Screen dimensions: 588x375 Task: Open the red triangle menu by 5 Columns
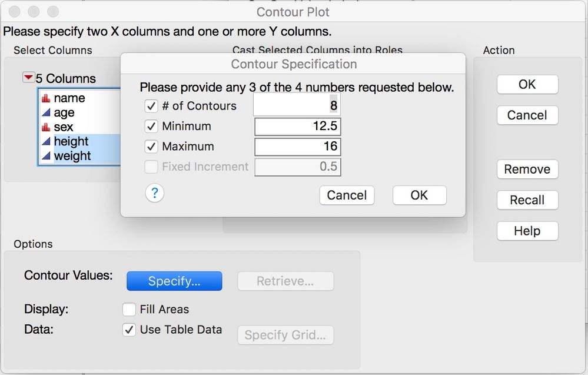[28, 78]
